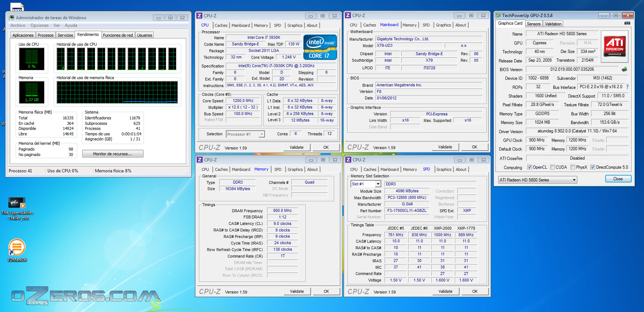Image resolution: width=644 pixels, height=312 pixels.
Task: Click the CPU-Z icon in the SPD window title
Action: tap(348, 160)
